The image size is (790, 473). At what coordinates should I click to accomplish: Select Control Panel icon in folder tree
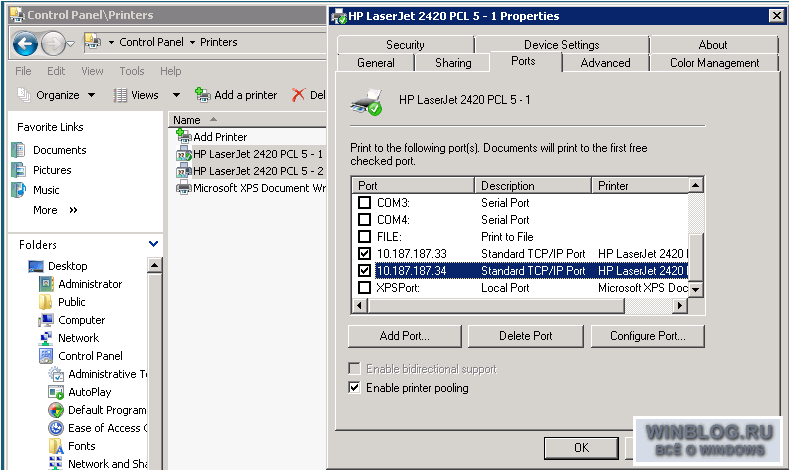46,356
